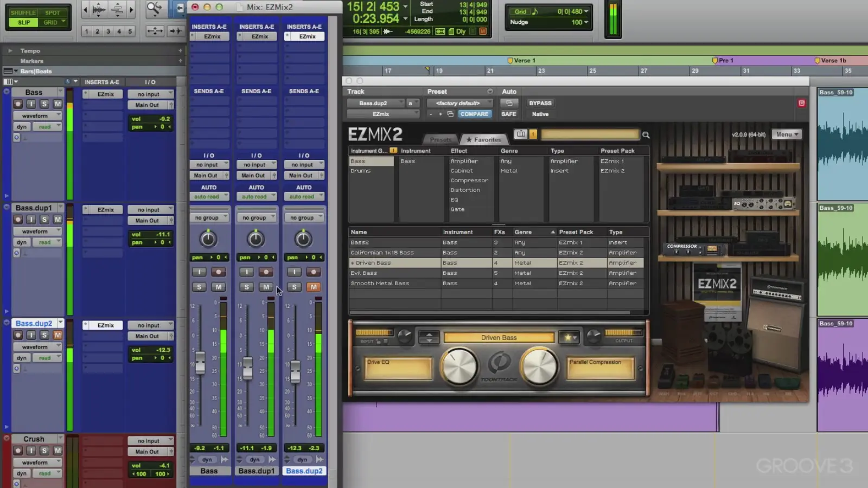Click the preset up/down stepper arrows
868x488 pixels.
pyautogui.click(x=429, y=337)
